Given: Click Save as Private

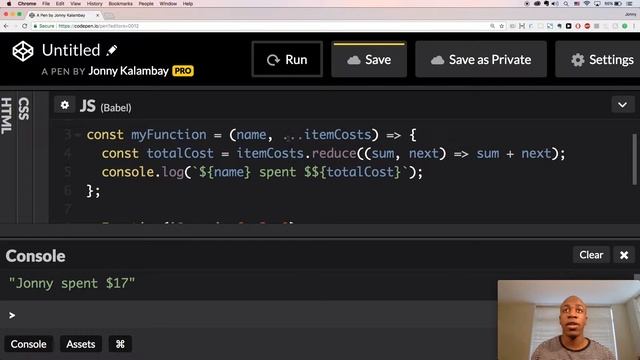Looking at the screenshot, I should click(481, 59).
